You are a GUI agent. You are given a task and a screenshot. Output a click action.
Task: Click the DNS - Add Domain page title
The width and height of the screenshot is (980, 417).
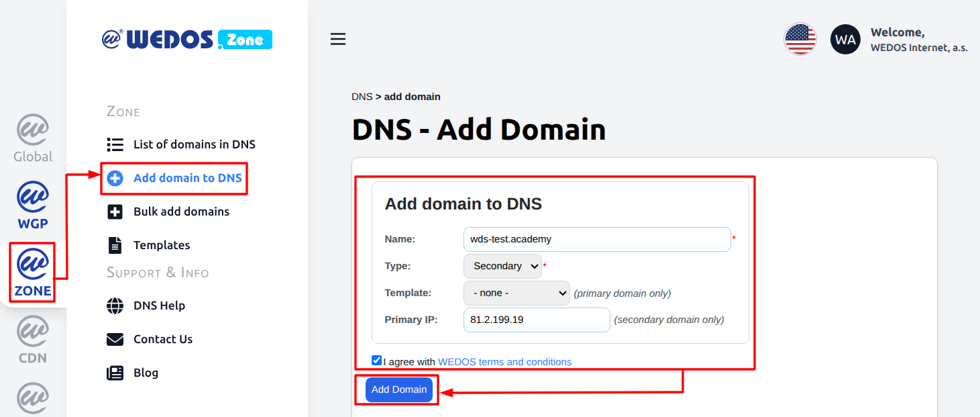tap(479, 130)
